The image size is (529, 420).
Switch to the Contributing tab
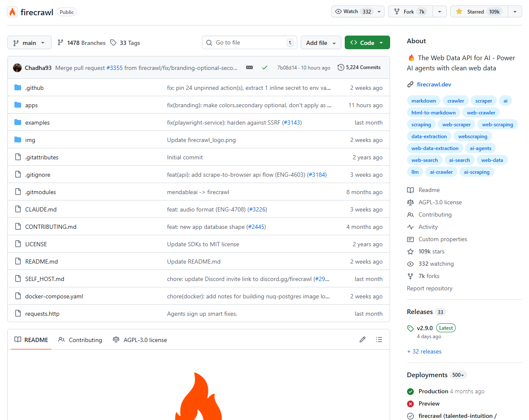coord(80,339)
